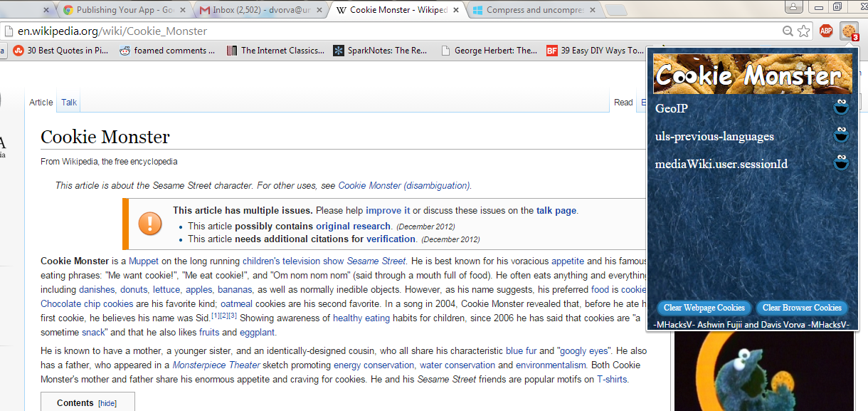Follow the blue fur link
This screenshot has height=411, width=868.
point(522,350)
